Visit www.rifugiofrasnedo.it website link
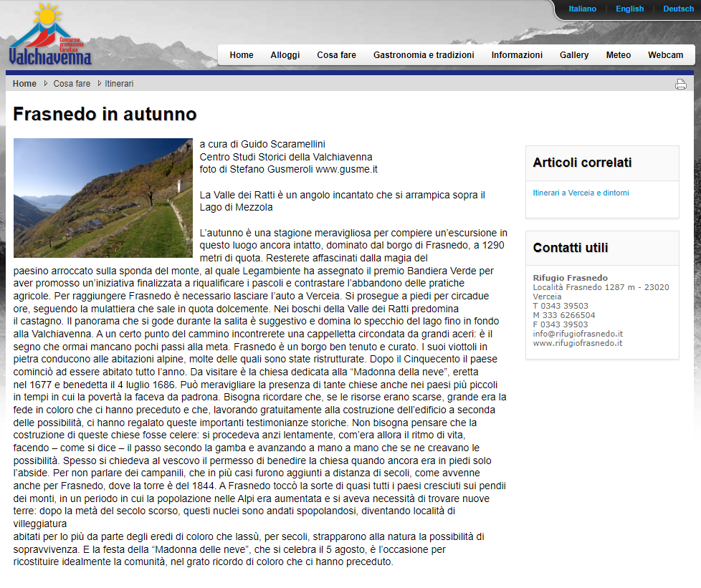This screenshot has width=701, height=588. pos(578,343)
